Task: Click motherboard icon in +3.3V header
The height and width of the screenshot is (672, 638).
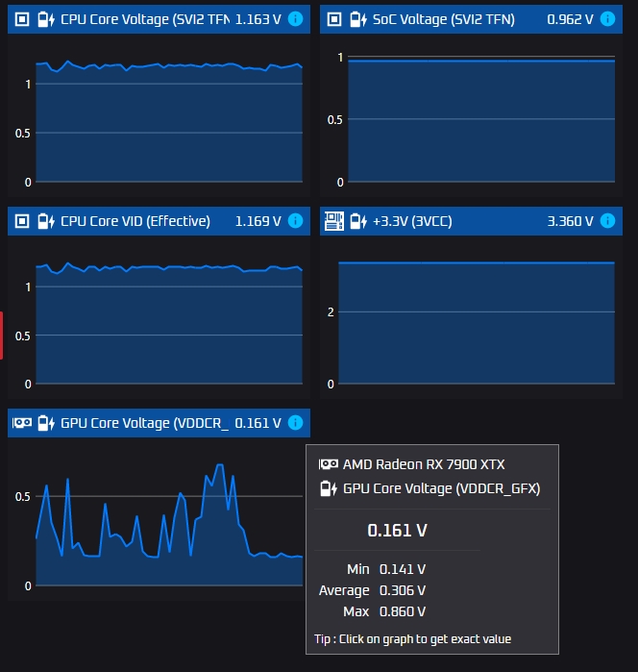Action: click(334, 221)
